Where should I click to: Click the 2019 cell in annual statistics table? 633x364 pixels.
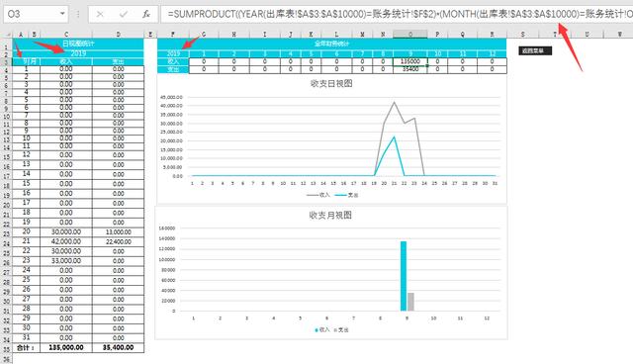tap(173, 53)
